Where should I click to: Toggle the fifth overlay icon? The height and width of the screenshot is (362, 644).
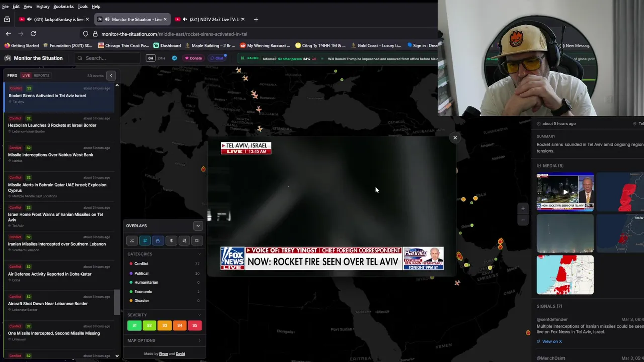(x=184, y=240)
